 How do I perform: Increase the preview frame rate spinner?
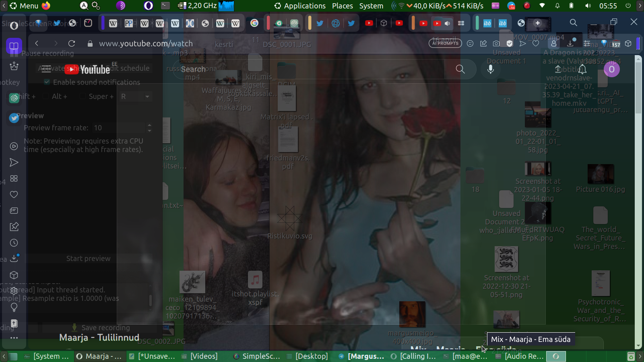tap(149, 125)
